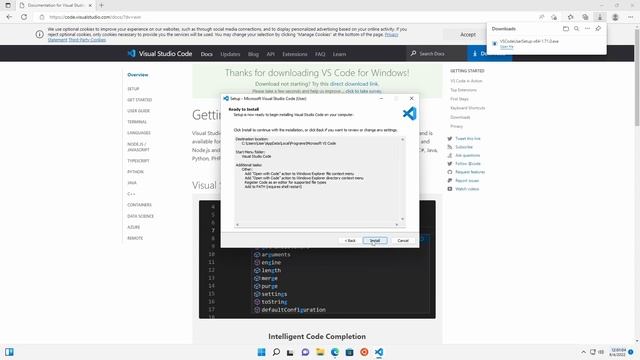Open the downloaded VSCodeUserSetup file link

tap(507, 47)
